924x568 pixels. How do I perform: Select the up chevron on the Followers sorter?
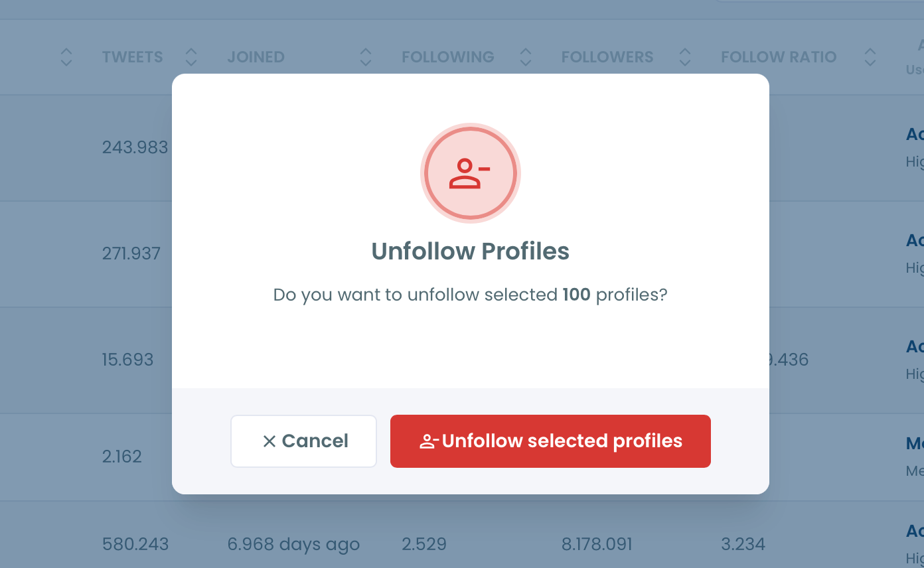[684, 52]
